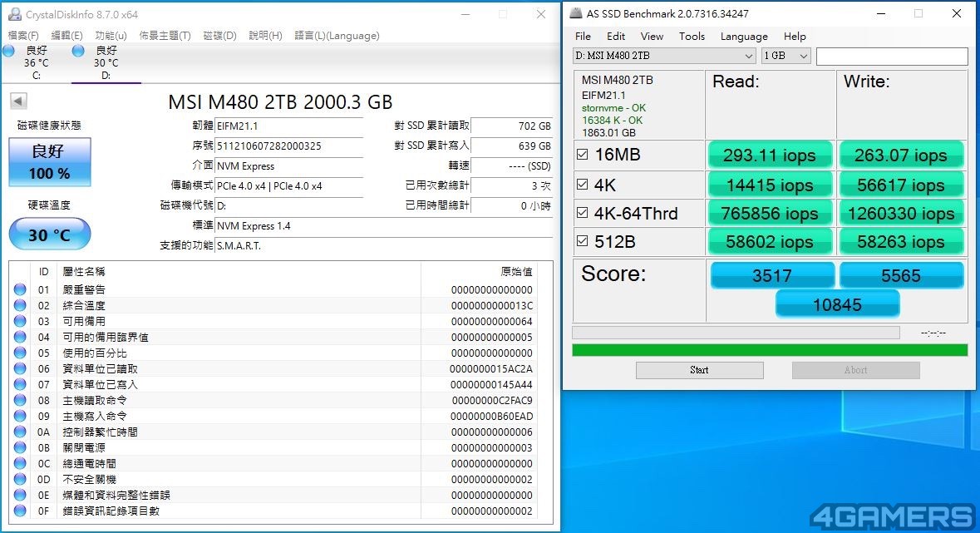Open AS SSD Benchmark Language menu
980x533 pixels.
(744, 37)
